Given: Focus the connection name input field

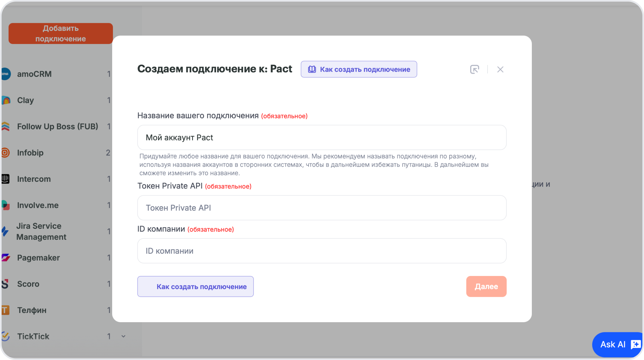Looking at the screenshot, I should tap(322, 137).
